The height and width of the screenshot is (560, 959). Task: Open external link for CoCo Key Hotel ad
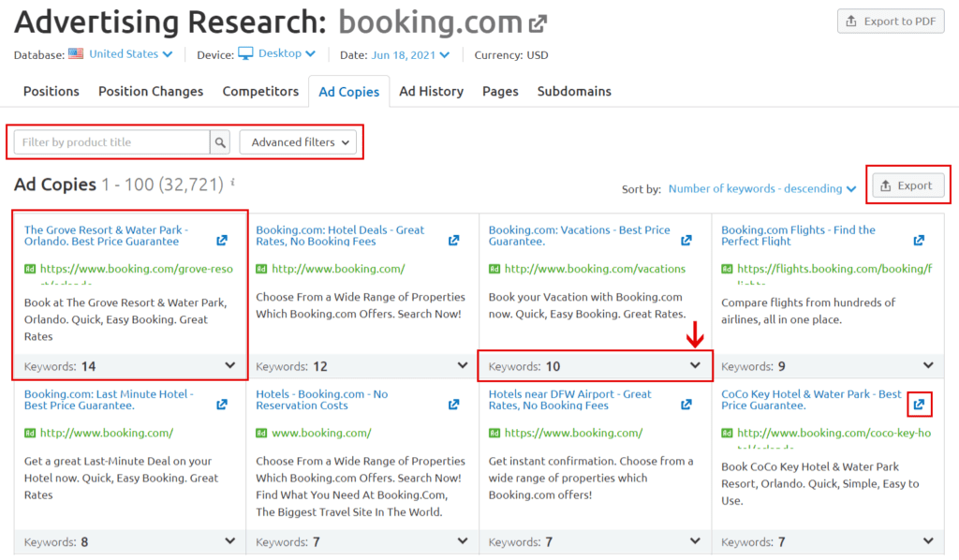click(919, 405)
